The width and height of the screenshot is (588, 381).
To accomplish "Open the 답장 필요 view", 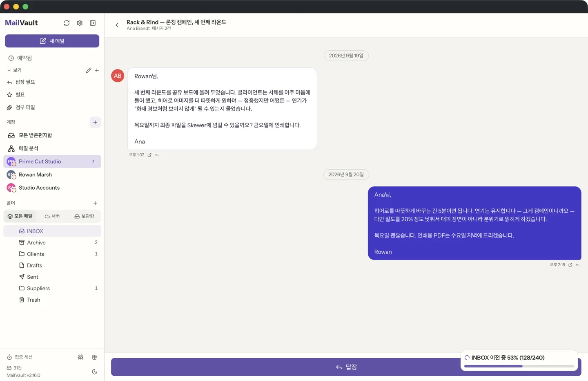I will coord(52,82).
